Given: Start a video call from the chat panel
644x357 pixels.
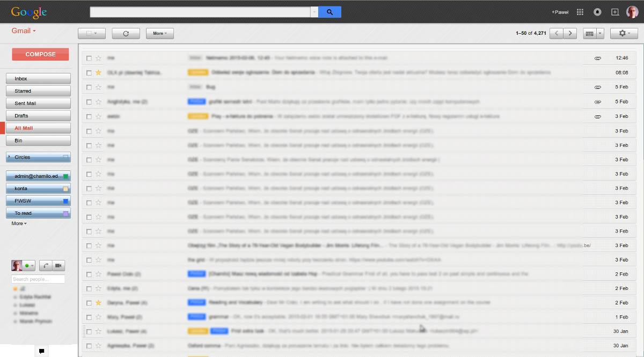Looking at the screenshot, I should tap(59, 265).
